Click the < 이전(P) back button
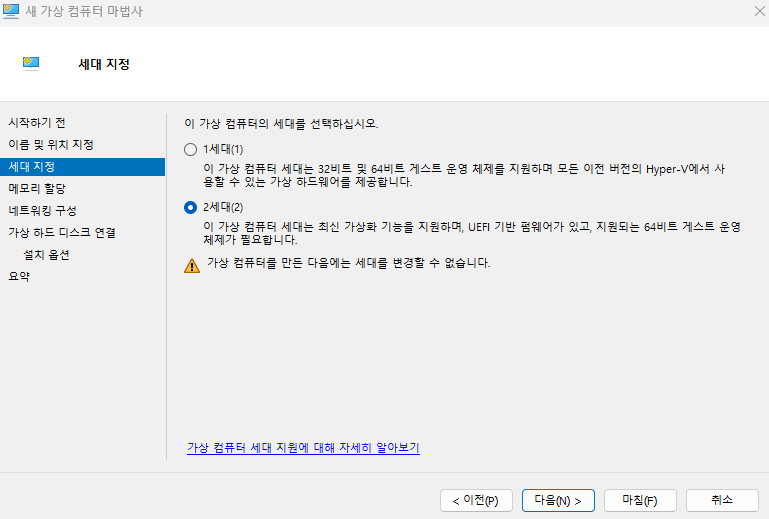This screenshot has height=519, width=769. (476, 500)
